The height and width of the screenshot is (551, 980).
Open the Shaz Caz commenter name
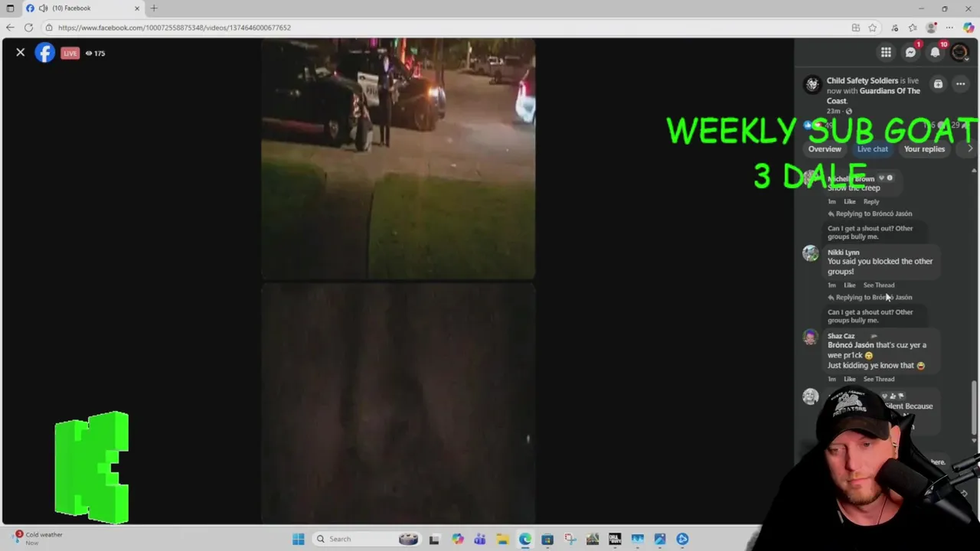[841, 336]
